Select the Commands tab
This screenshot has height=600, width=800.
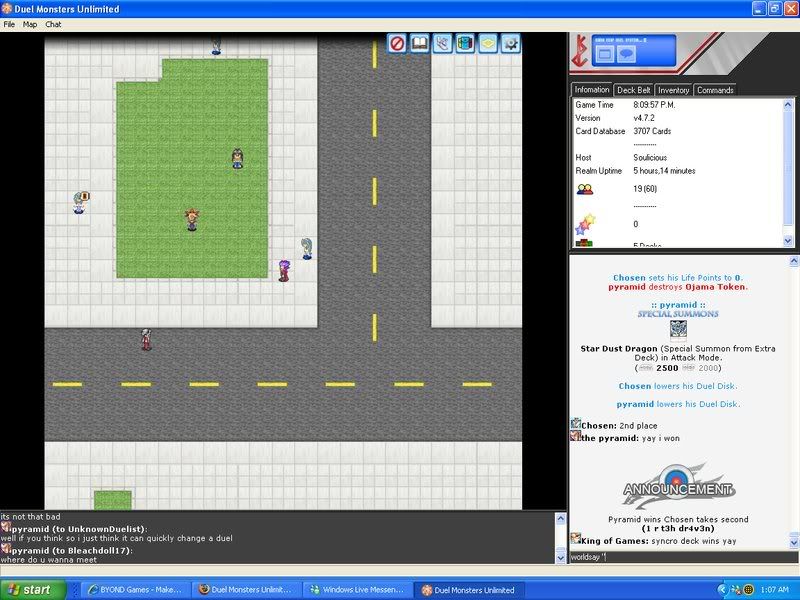click(715, 90)
